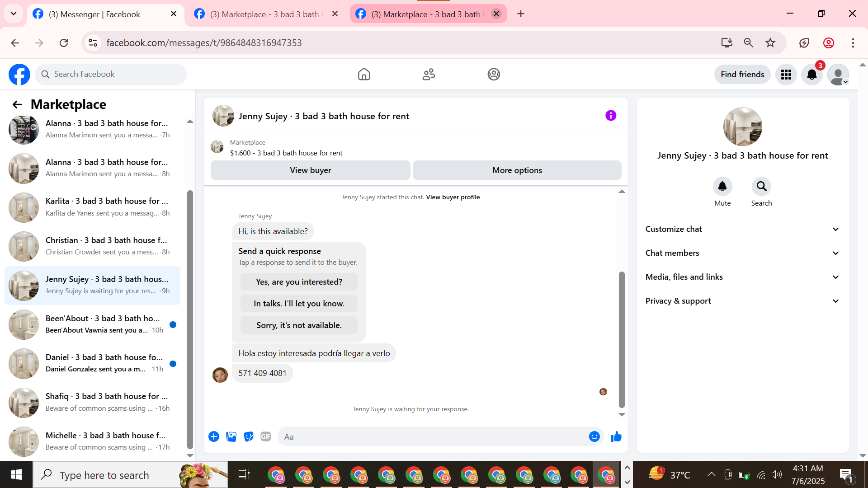Open Been'About Vawnia unread conversation

coord(93,324)
